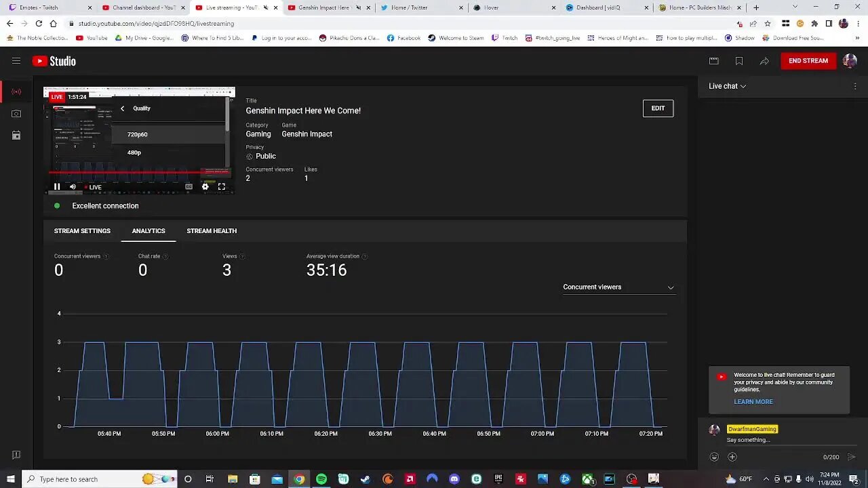Click the share arrow icon in header

tap(764, 61)
